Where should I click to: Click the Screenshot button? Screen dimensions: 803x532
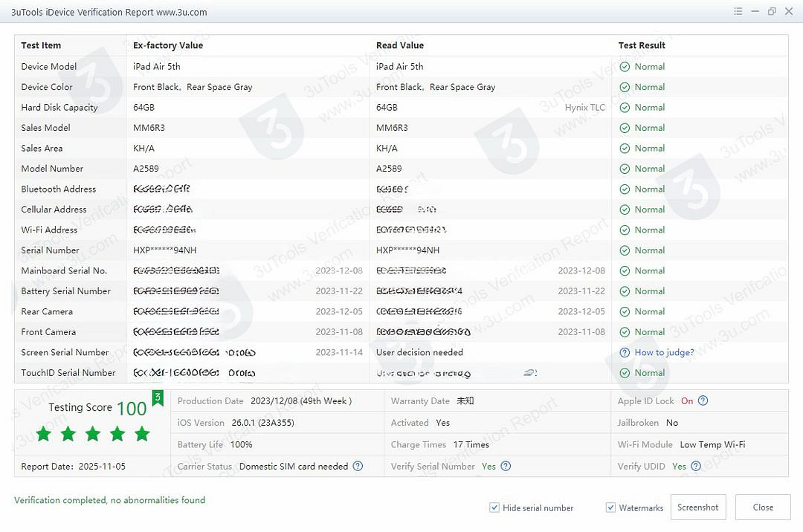(x=697, y=507)
